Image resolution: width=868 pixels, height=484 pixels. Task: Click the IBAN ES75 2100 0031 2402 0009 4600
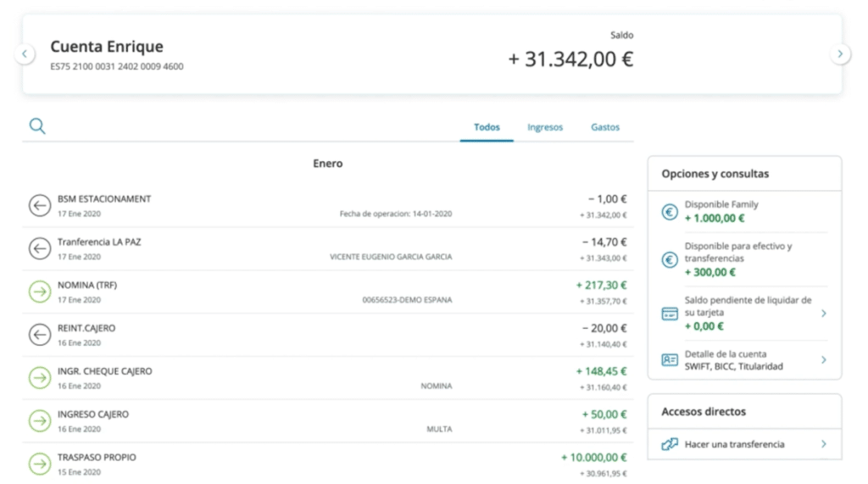pyautogui.click(x=117, y=66)
